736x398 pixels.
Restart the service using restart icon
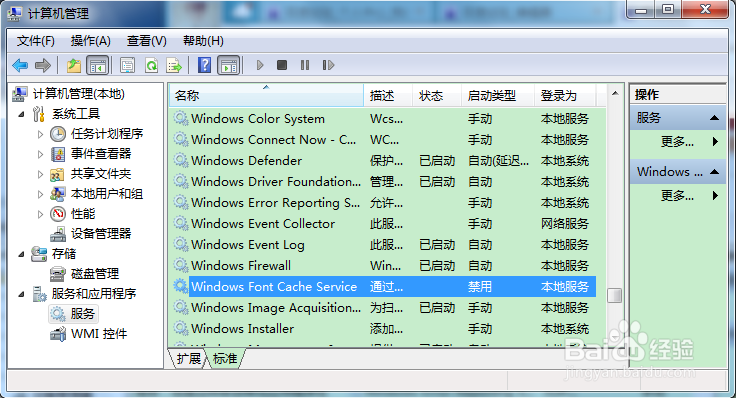(328, 65)
